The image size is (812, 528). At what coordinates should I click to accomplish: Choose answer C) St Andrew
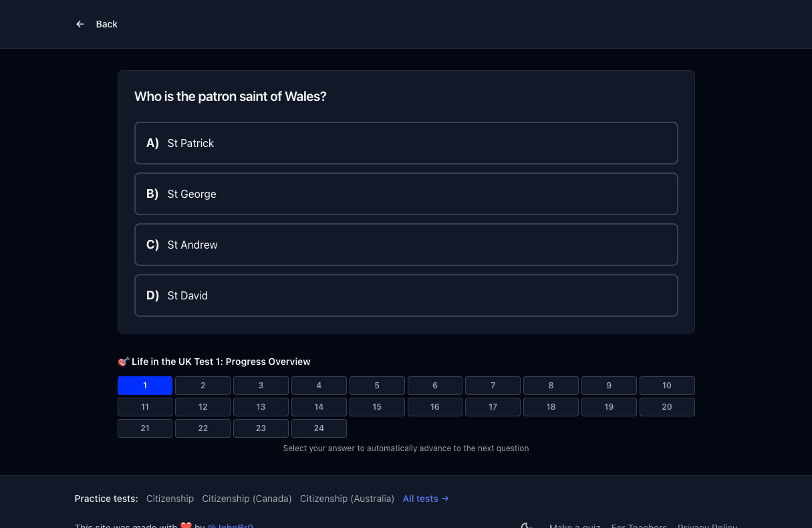pyautogui.click(x=406, y=245)
